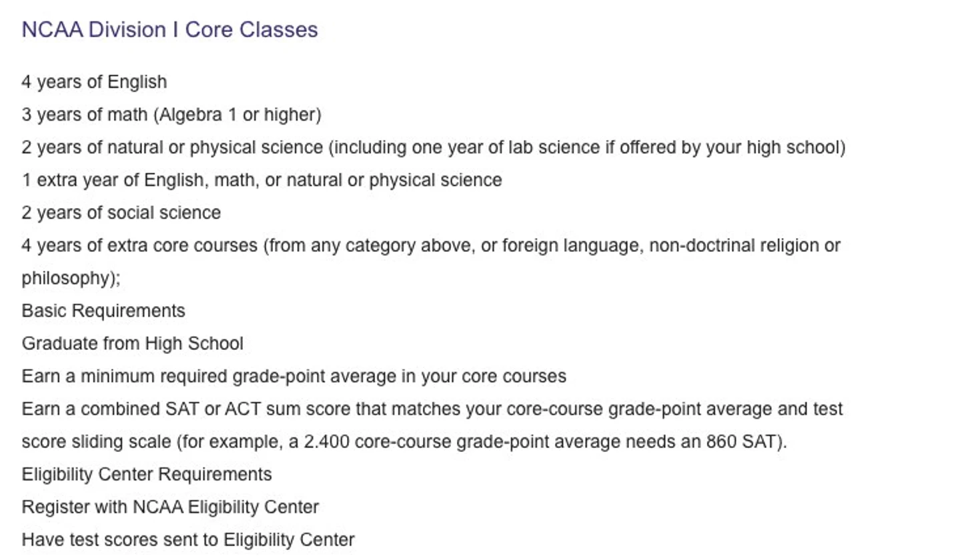Click the Register with NCAA Eligibility Center line
Image resolution: width=974 pixels, height=560 pixels.
click(170, 507)
